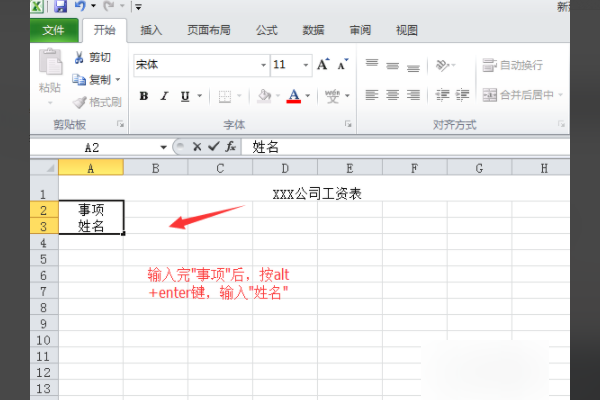Open the font color dropdown arrow
The height and width of the screenshot is (400, 600).
pyautogui.click(x=308, y=96)
